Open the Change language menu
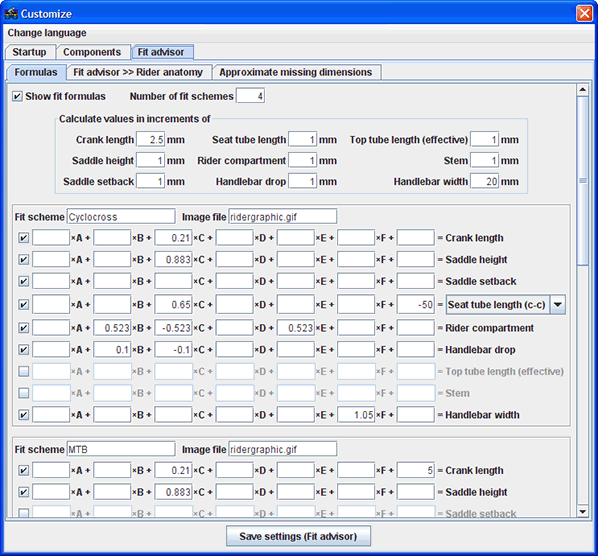Screen dimensions: 598x556 tap(47, 33)
